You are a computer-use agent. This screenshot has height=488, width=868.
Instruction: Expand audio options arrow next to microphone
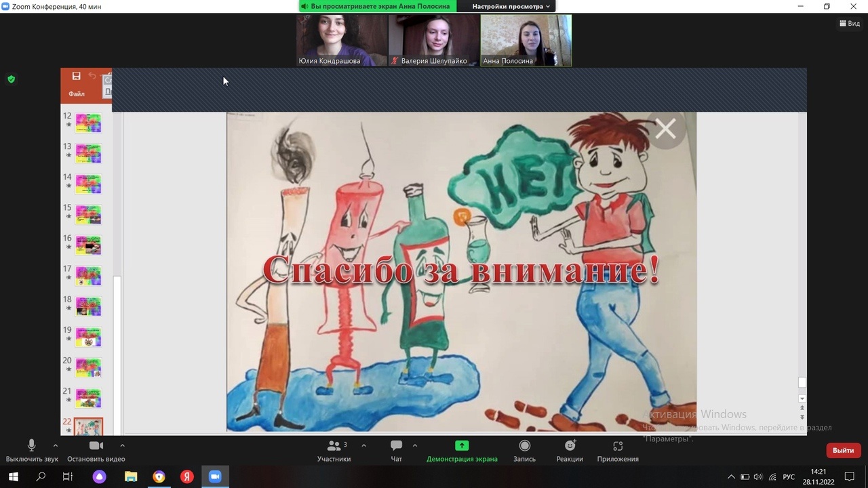pos(55,445)
